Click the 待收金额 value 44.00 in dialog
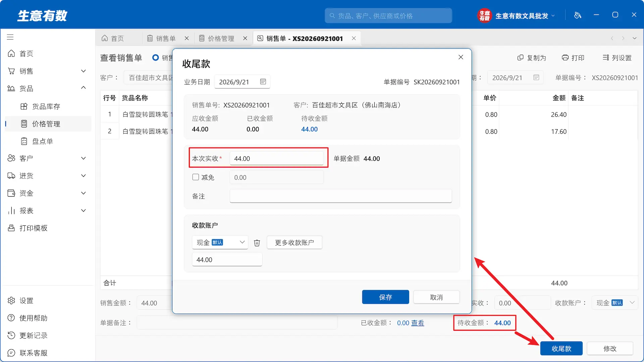This screenshot has height=362, width=644. (x=309, y=129)
